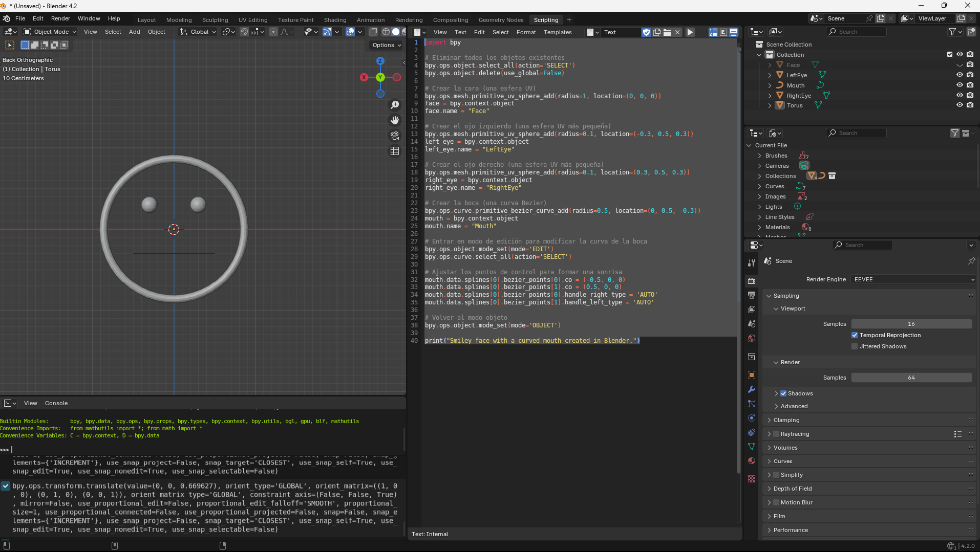This screenshot has width=980, height=552.
Task: Hide the LeftEye object in outliner
Action: click(x=960, y=75)
